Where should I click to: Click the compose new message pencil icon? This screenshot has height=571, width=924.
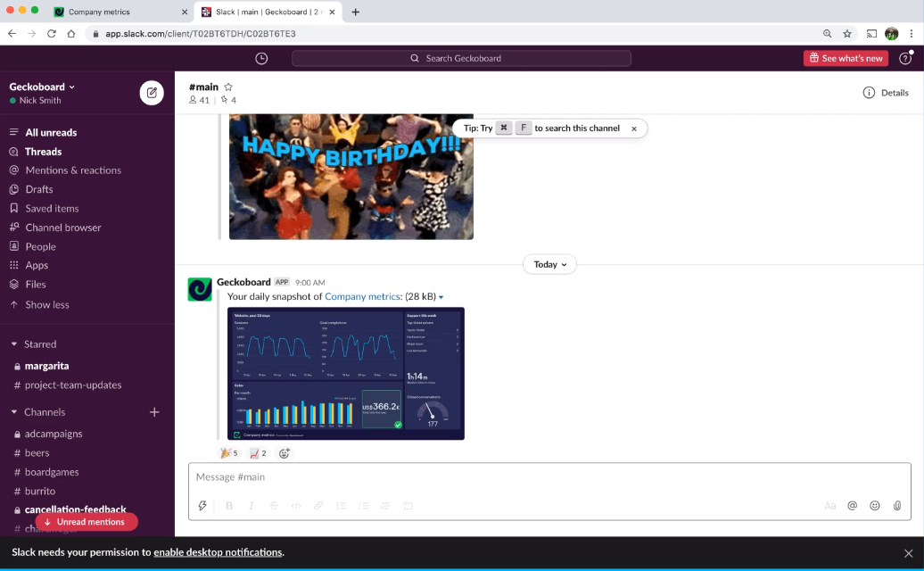(x=152, y=92)
